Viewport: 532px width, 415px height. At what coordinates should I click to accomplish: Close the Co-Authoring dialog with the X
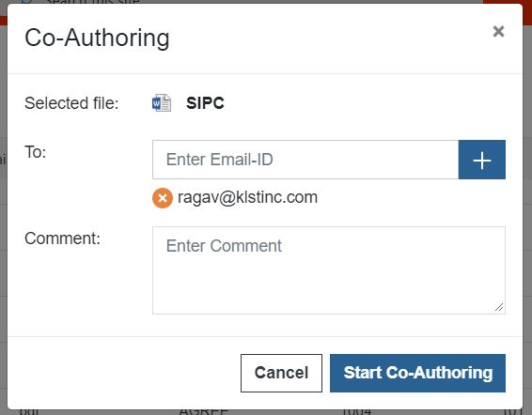pos(498,32)
